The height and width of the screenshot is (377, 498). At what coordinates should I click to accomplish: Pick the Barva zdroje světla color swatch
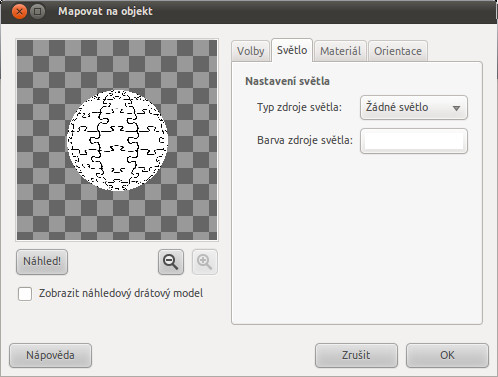coord(414,141)
